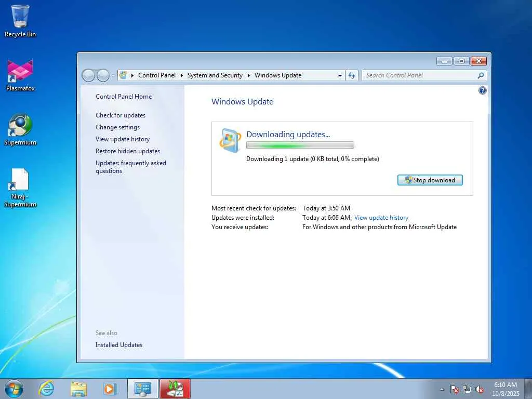Click 'Most recent check for updates:' label
The image size is (532, 399).
pos(254,208)
